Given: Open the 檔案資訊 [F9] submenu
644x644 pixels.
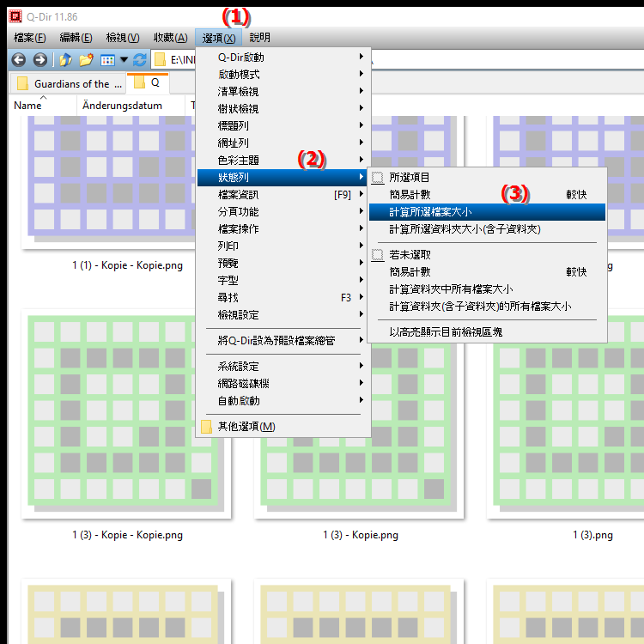Looking at the screenshot, I should click(283, 195).
